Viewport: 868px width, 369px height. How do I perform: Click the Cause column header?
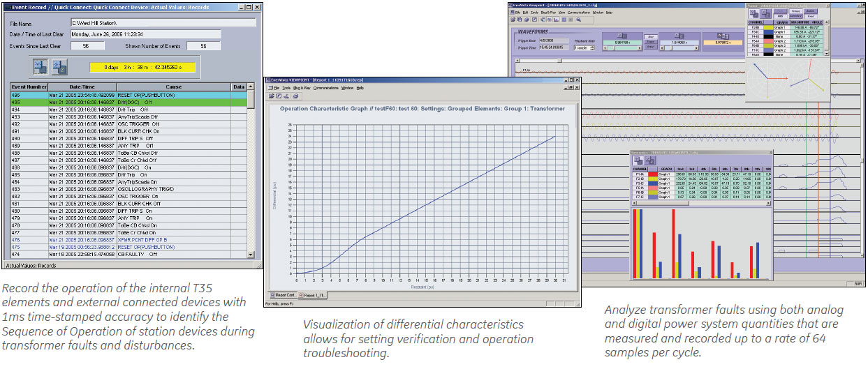point(173,86)
